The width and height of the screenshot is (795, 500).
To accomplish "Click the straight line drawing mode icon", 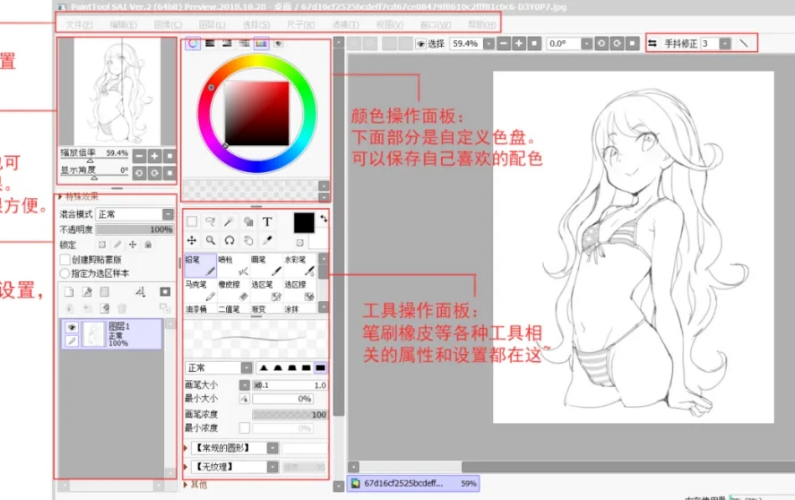I will click(743, 44).
